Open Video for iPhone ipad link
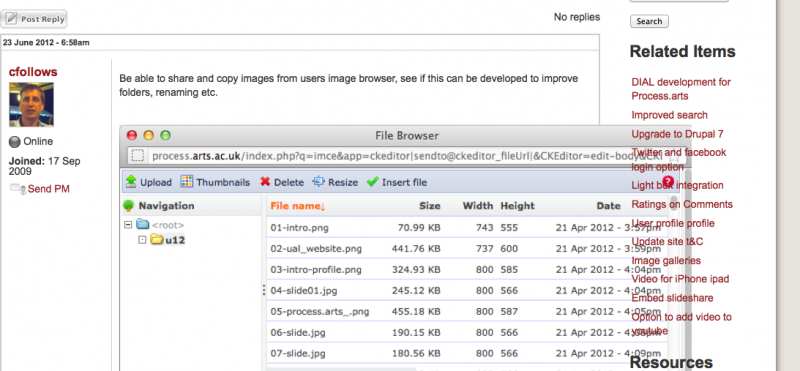The width and height of the screenshot is (800, 371). point(680,279)
